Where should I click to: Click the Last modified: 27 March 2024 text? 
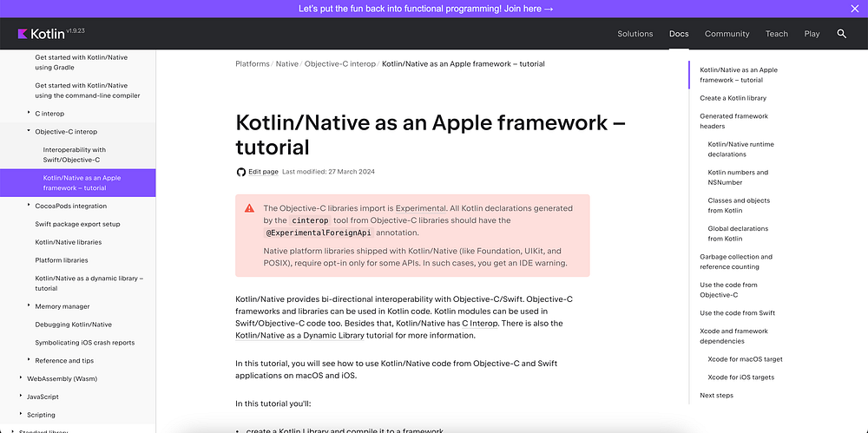pyautogui.click(x=328, y=172)
